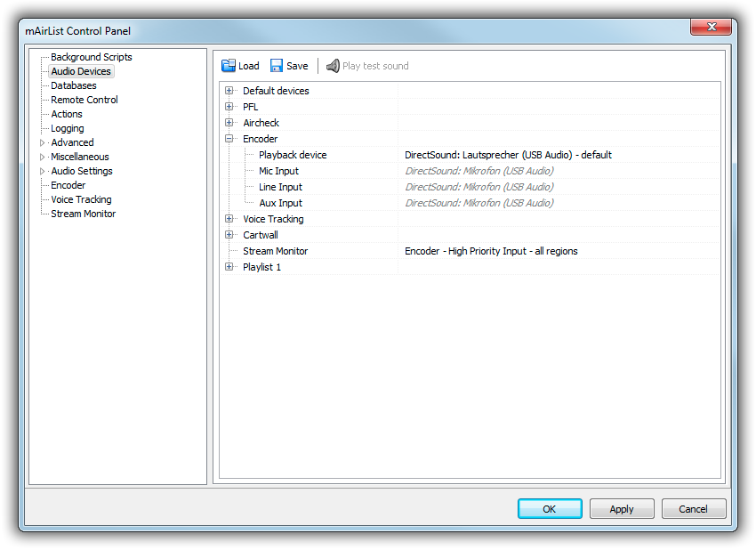Select the Stream Monitor row value
756x550 pixels.
(x=491, y=251)
